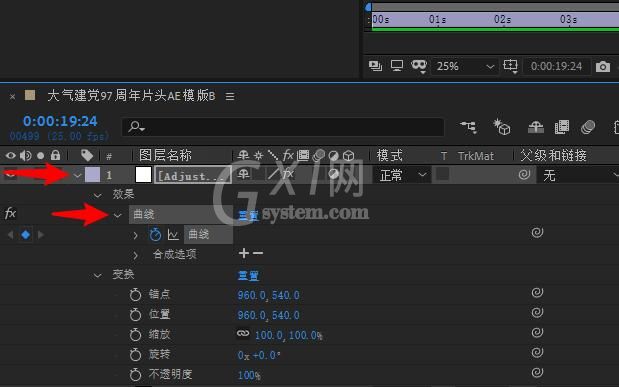Select the 大气建党97周年片头AE模版B tab
Image resolution: width=619 pixels, height=387 pixels.
pyautogui.click(x=131, y=96)
